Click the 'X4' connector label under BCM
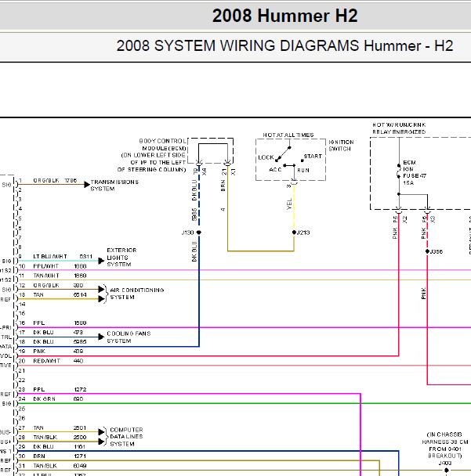471x476 pixels. click(x=204, y=171)
